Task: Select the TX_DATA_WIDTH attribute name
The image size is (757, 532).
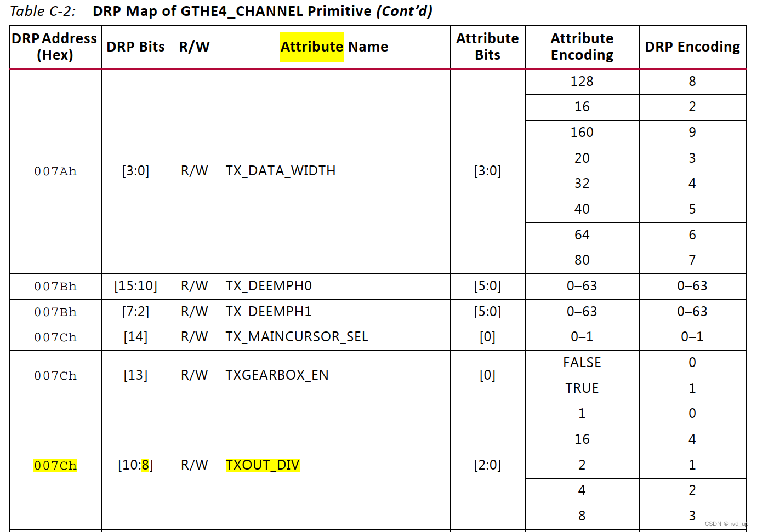Action: pos(281,171)
